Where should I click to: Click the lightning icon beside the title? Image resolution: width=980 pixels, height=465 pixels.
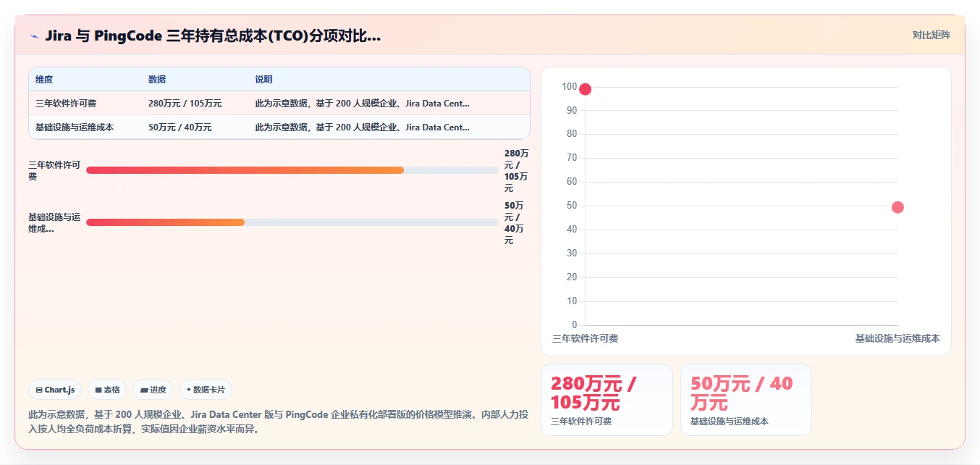tap(34, 35)
